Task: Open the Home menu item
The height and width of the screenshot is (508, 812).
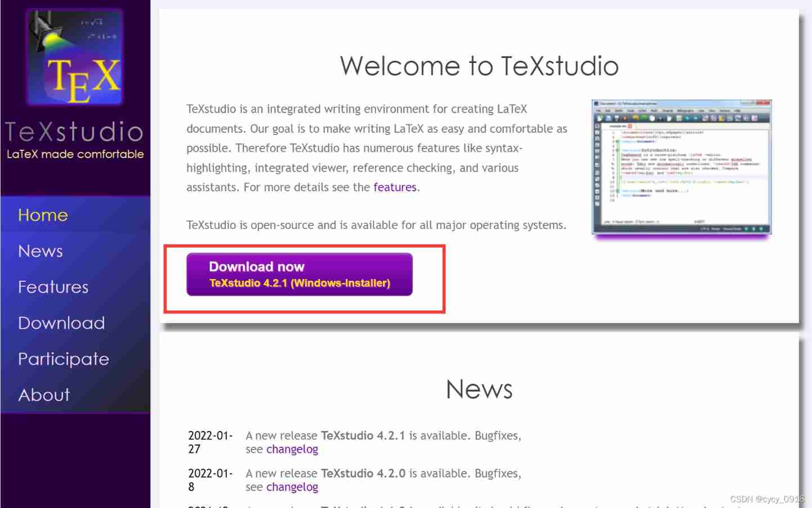Action: coord(43,215)
